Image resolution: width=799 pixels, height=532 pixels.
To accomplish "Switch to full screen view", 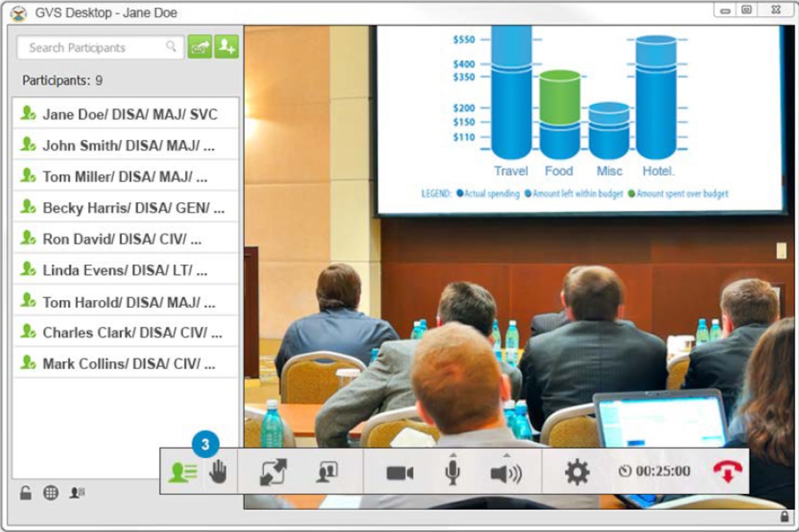I will point(273,473).
